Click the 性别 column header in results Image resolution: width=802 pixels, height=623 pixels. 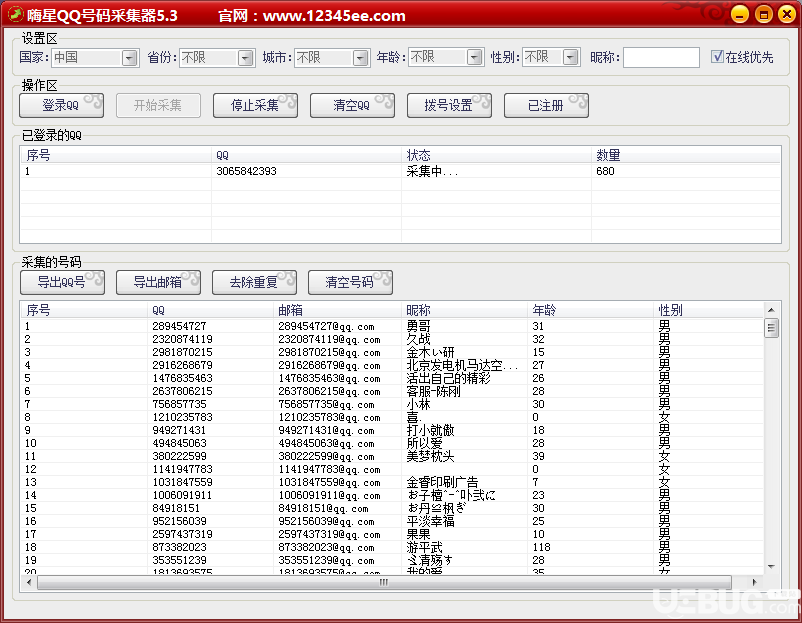[x=708, y=310]
